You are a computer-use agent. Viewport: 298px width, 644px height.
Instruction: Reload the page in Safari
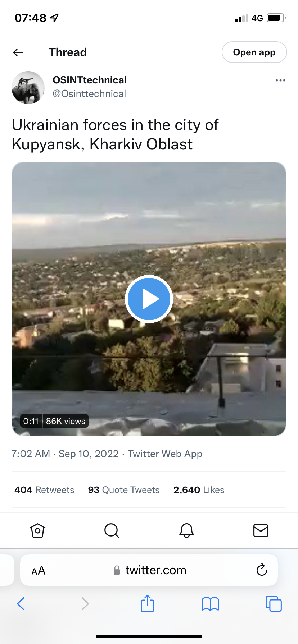[262, 570]
